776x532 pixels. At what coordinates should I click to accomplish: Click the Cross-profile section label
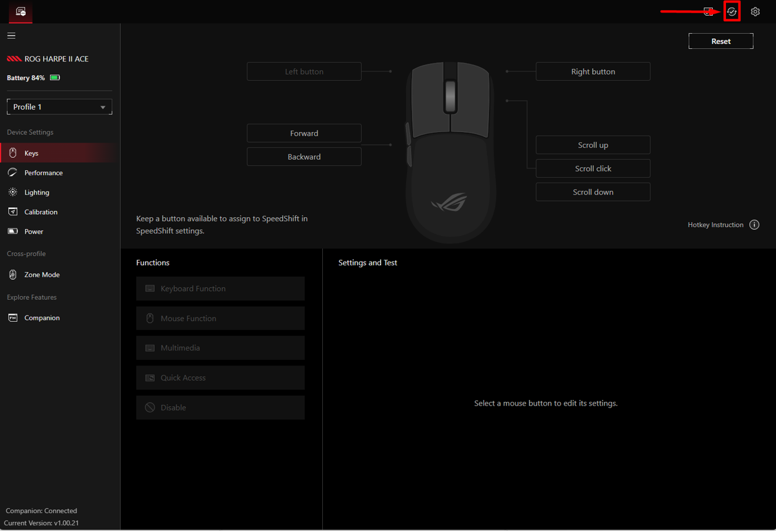click(x=26, y=253)
